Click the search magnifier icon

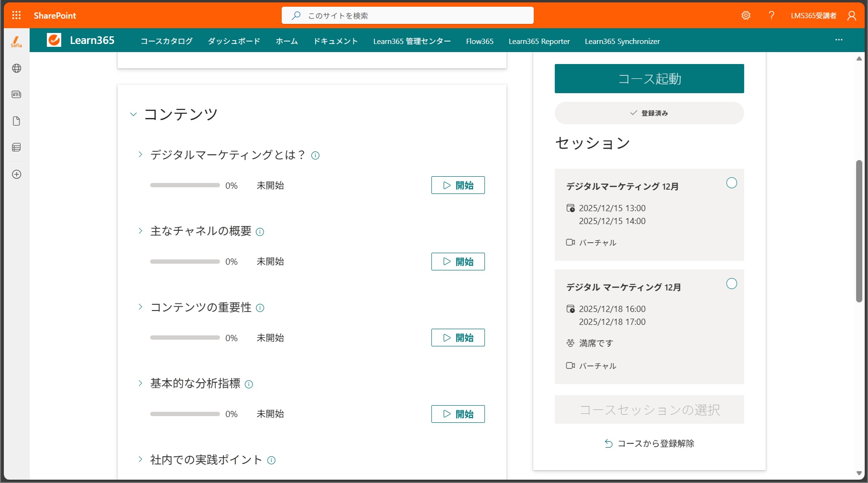pos(296,15)
